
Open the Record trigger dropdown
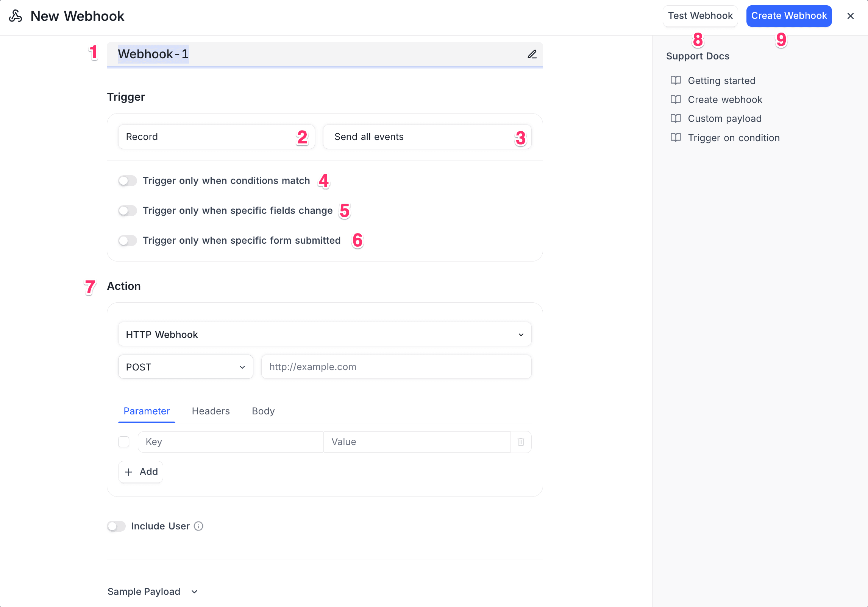pos(216,137)
